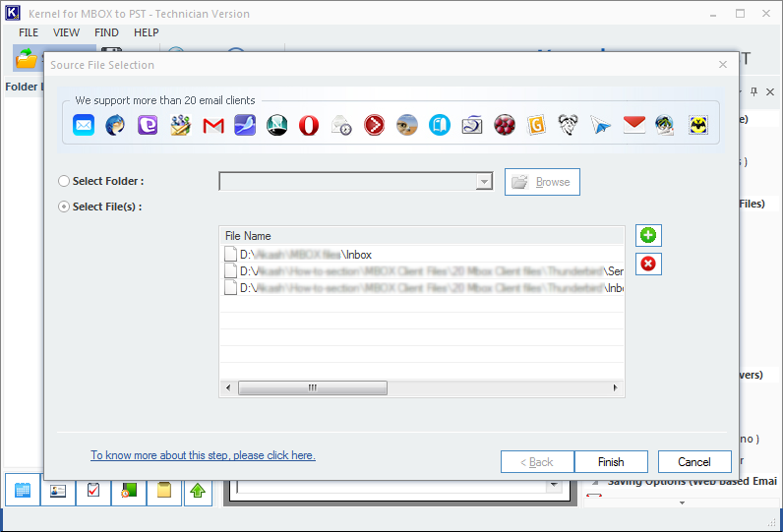
Task: Click the file list scroll right arrow
Action: tap(615, 387)
